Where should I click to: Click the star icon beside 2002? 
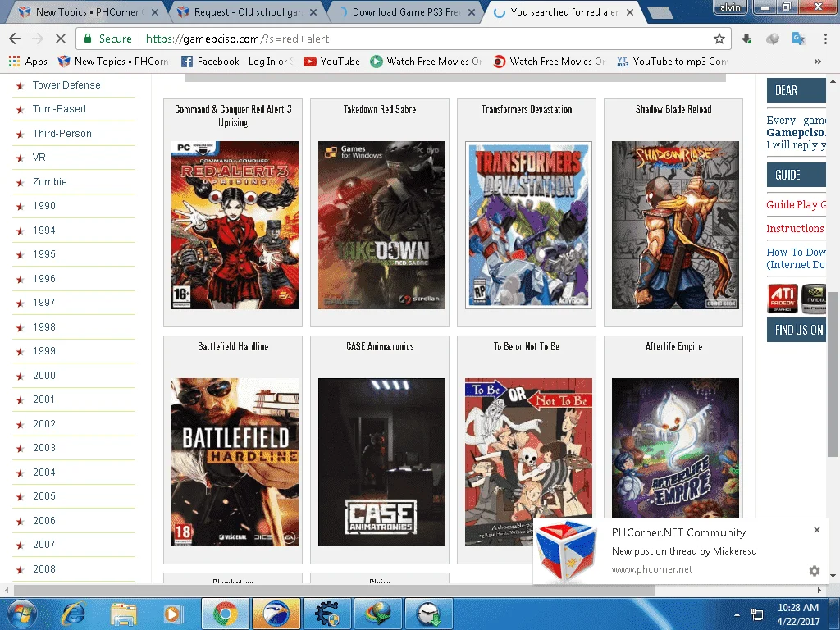click(21, 425)
